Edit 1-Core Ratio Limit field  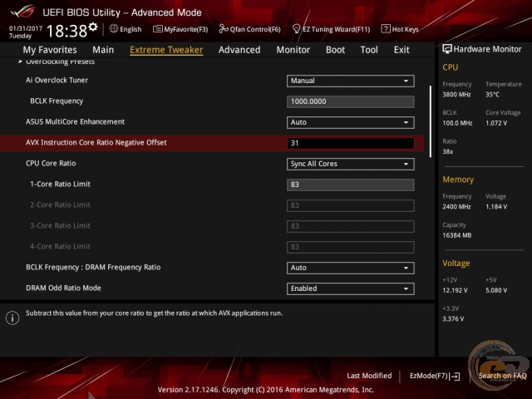pos(351,185)
